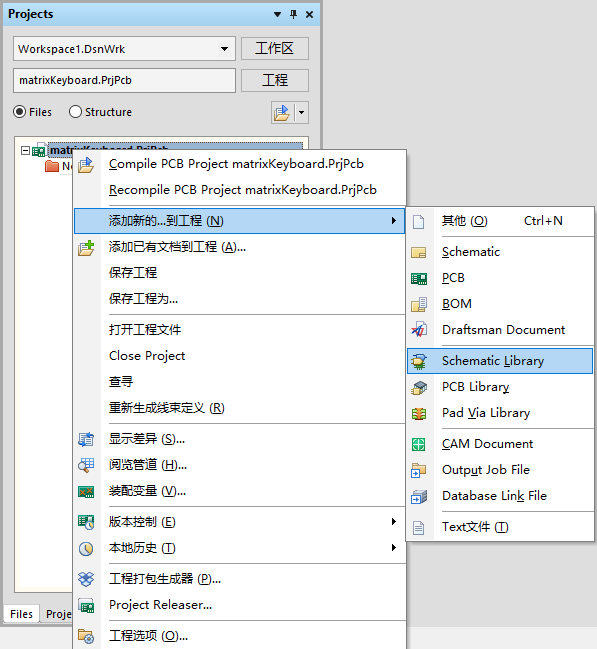The width and height of the screenshot is (597, 649).
Task: Click the Output Job File icon
Action: [x=419, y=471]
